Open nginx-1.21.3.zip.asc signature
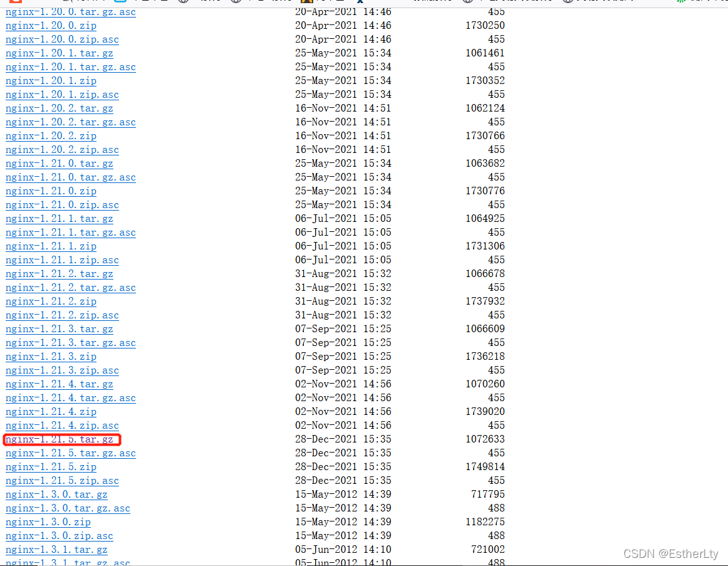 point(62,370)
